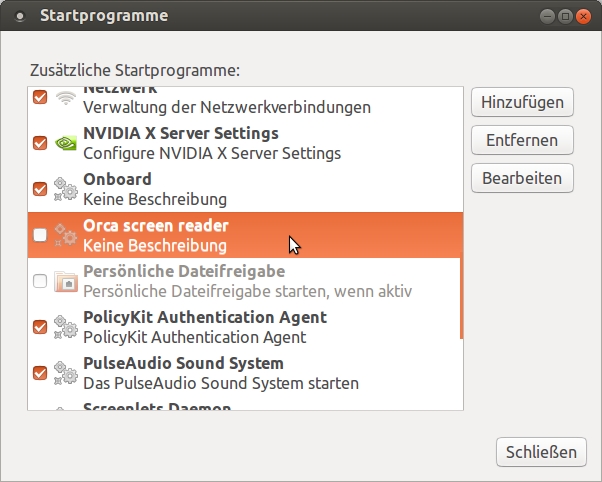Click the NVIDIA X Server Settings icon
Screen dimensions: 602x482
pyautogui.click(x=65, y=143)
